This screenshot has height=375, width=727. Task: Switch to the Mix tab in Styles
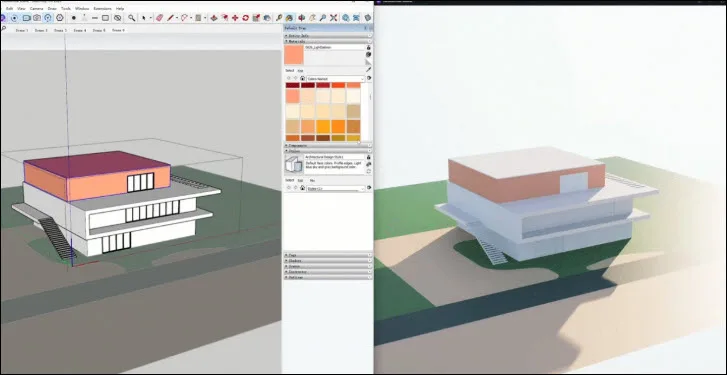pos(312,180)
